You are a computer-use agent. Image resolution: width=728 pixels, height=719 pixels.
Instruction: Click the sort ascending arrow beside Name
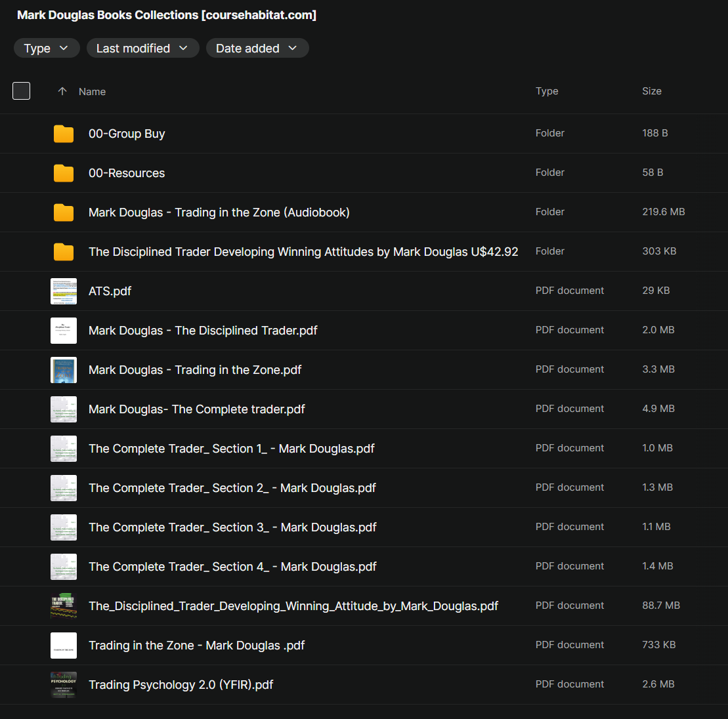pos(62,92)
